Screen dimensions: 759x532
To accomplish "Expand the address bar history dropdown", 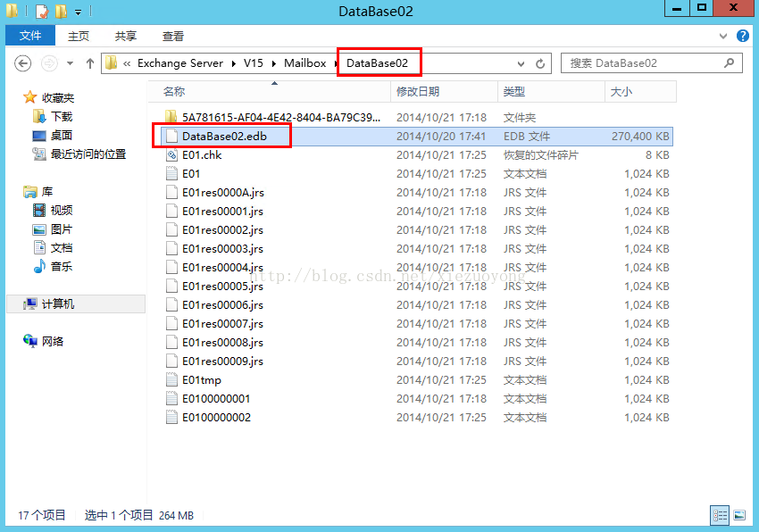I will (x=521, y=63).
